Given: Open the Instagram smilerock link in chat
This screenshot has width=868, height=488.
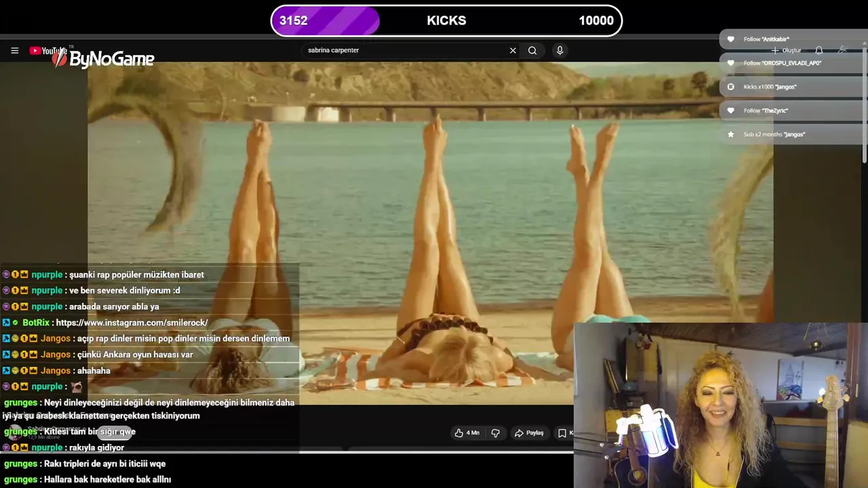Looking at the screenshot, I should pyautogui.click(x=132, y=323).
